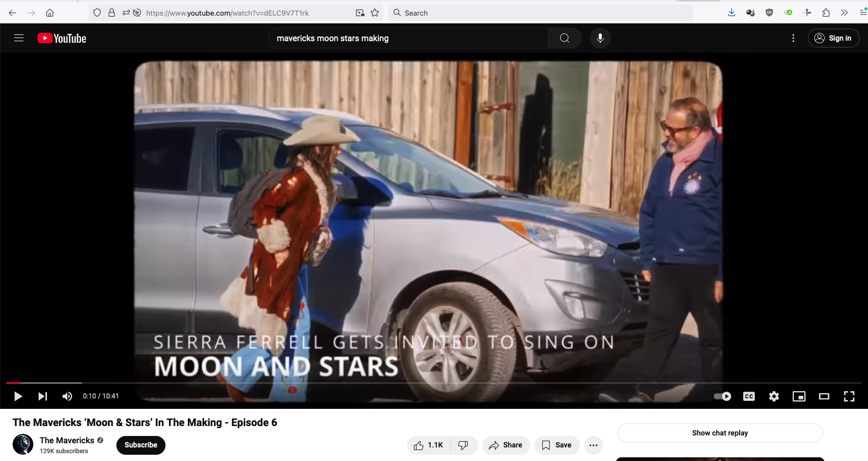Toggle the autoplay switch
868x461 pixels.
[x=722, y=396]
